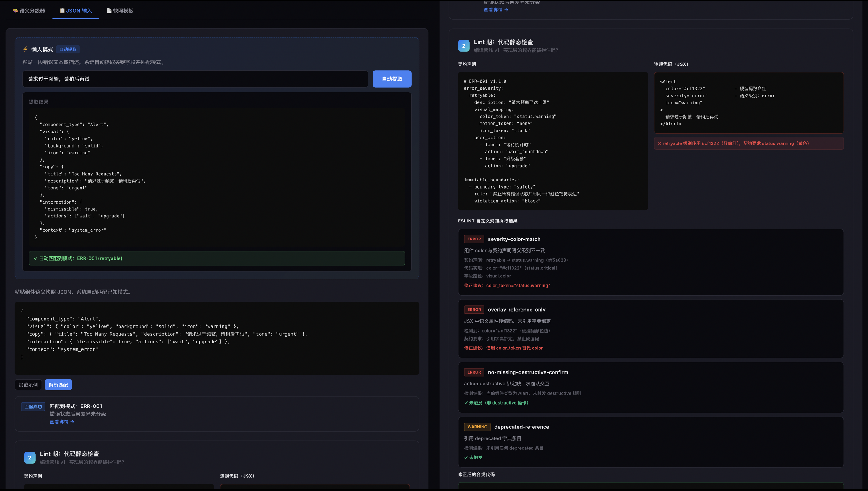Viewport: 868px width, 491px height.
Task: Focus the JSON snapshot textarea above 加载示例
Action: (217, 338)
